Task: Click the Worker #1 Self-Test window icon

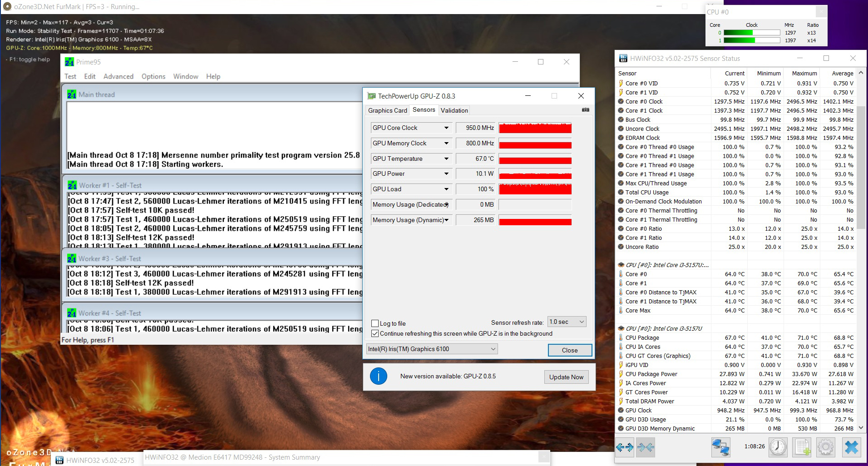Action: (72, 185)
